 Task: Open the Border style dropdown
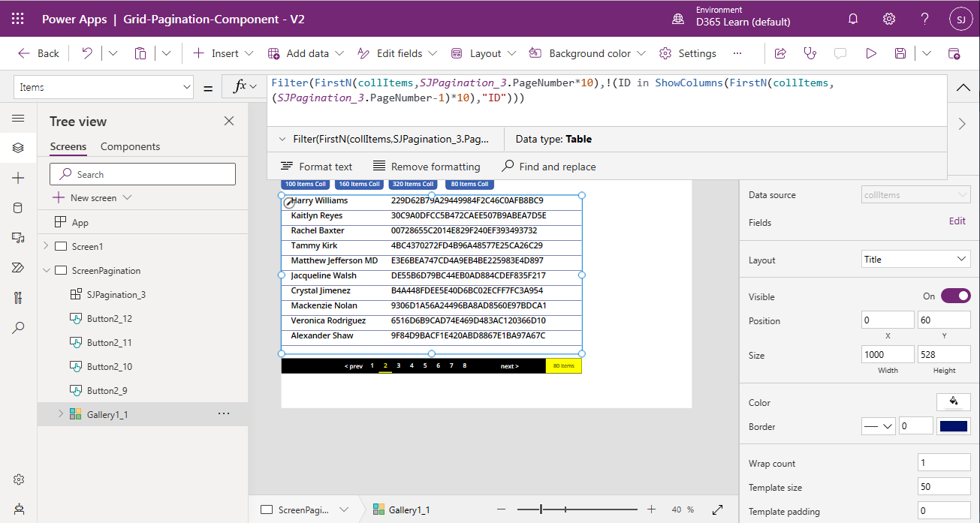(x=878, y=426)
